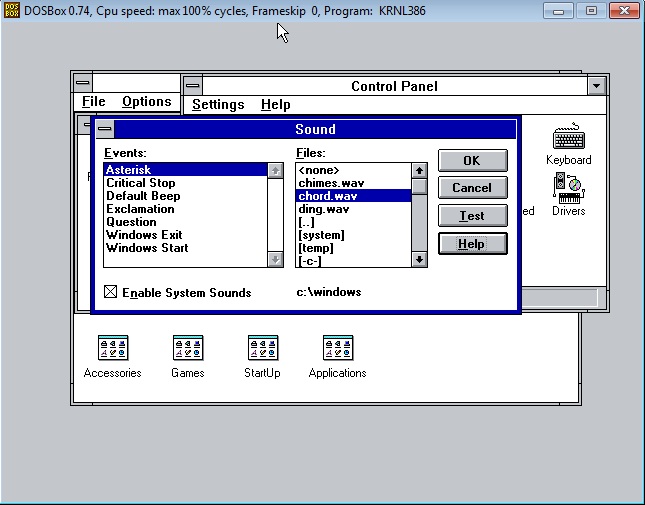Viewport: 645px width, 505px height.
Task: Select chord.wav in the Files list
Action: click(x=353, y=196)
